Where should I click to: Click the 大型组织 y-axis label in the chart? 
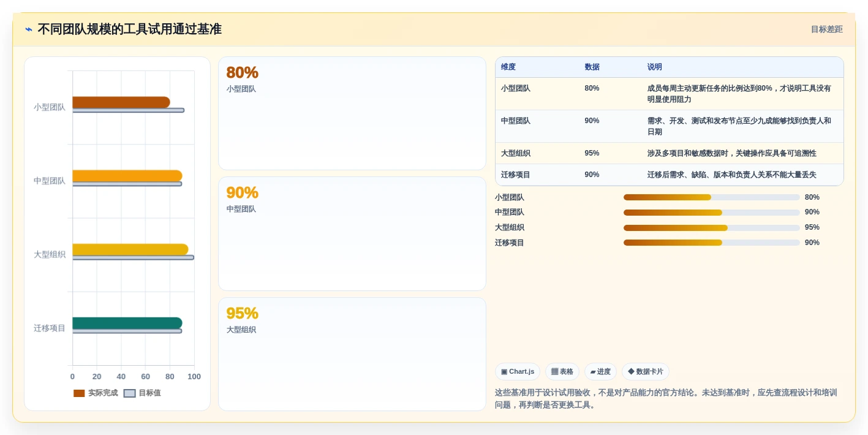pyautogui.click(x=49, y=254)
